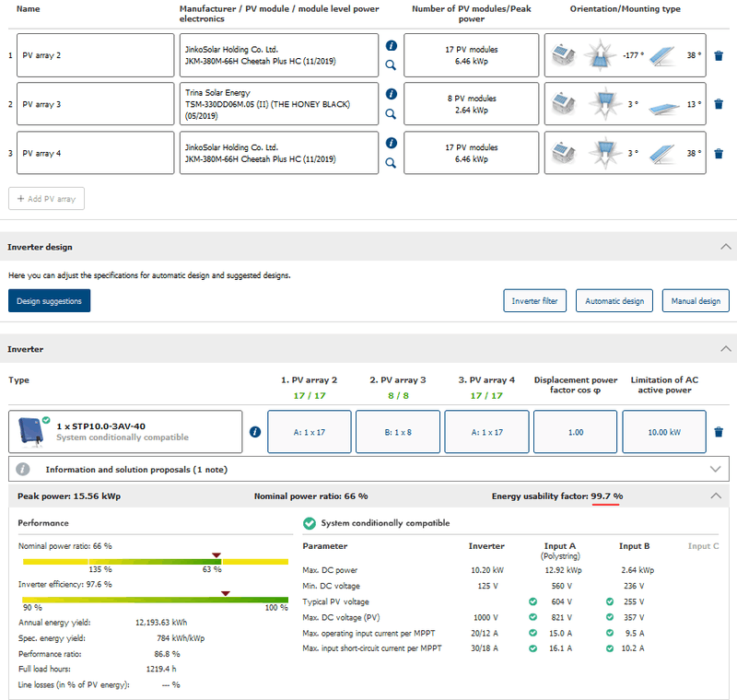Show info for STP10.0-3AV-40 inverter
Screen dimensions: 737x700
click(255, 432)
